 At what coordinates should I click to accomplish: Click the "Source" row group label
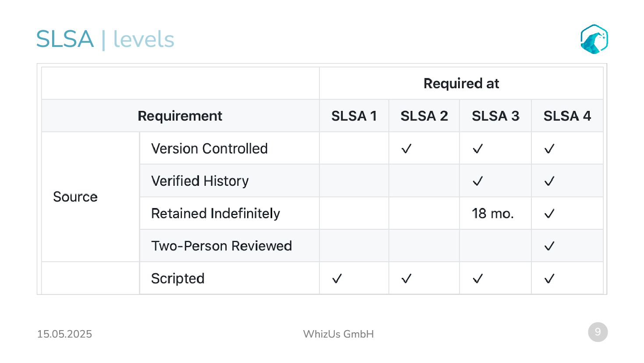coord(75,197)
